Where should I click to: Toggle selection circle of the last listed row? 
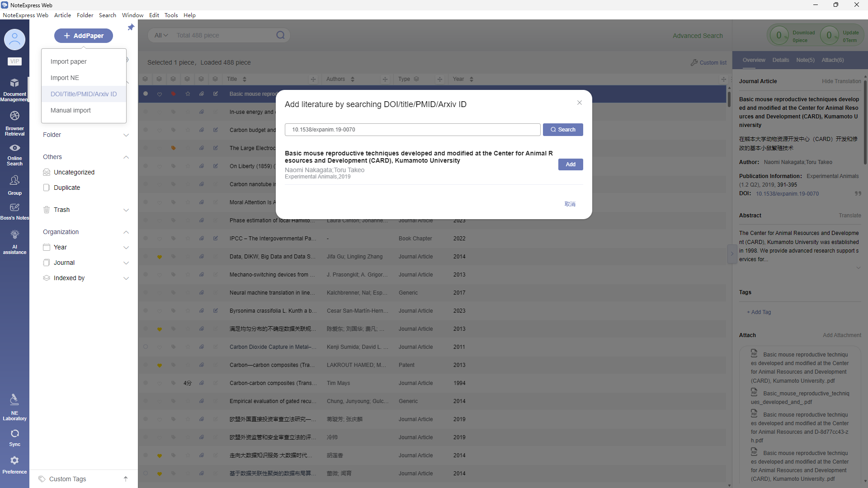click(146, 474)
